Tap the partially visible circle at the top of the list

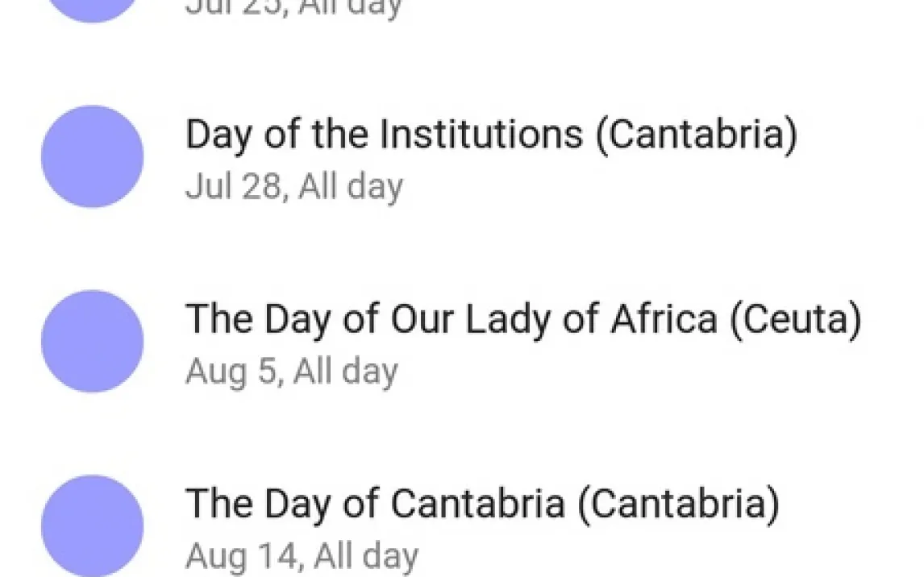pyautogui.click(x=92, y=8)
